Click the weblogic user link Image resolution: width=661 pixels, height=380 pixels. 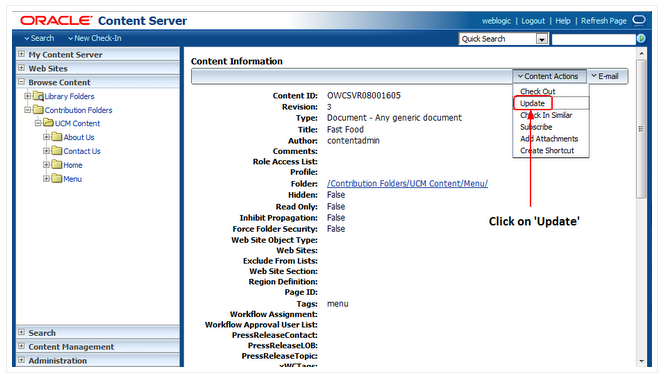(496, 21)
